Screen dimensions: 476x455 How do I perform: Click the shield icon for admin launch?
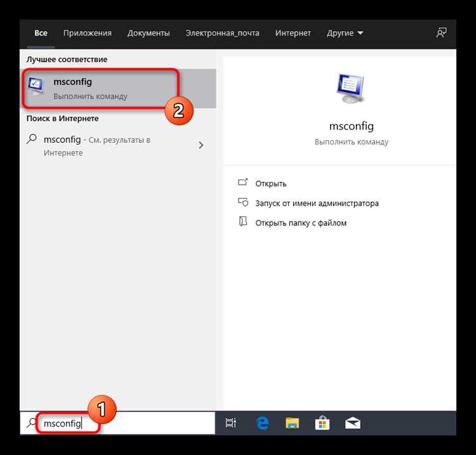(x=243, y=202)
